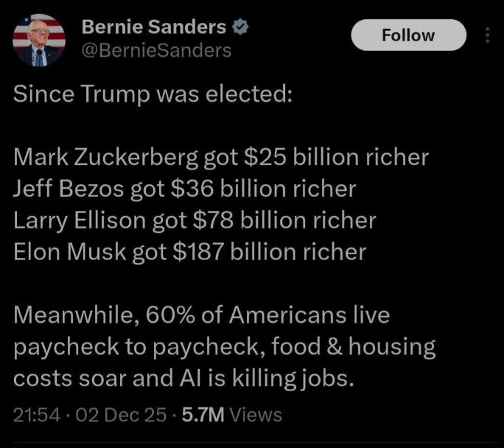Click the Bernie Sanders display name
The image size is (504, 448).
[x=153, y=29]
